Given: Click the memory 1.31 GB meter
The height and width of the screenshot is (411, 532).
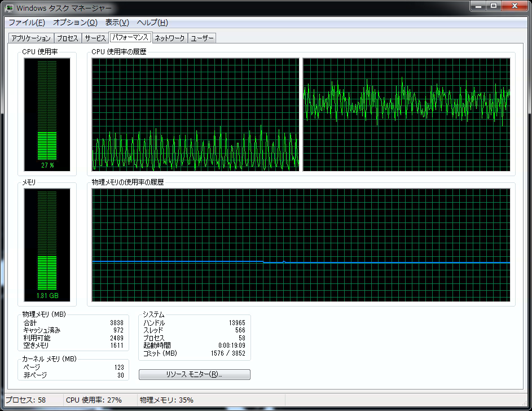Looking at the screenshot, I should [x=47, y=245].
